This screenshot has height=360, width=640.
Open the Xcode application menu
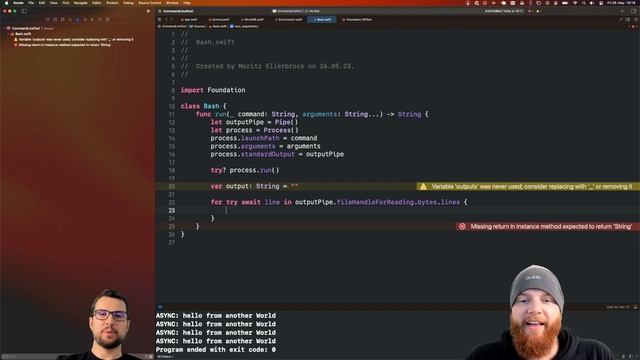tap(18, 3)
